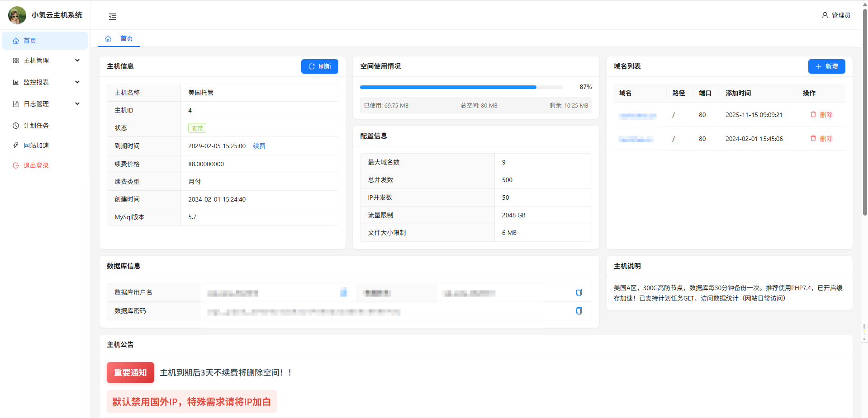Click the 续费 link next to expiry time
Image resolution: width=868 pixels, height=418 pixels.
tap(259, 146)
